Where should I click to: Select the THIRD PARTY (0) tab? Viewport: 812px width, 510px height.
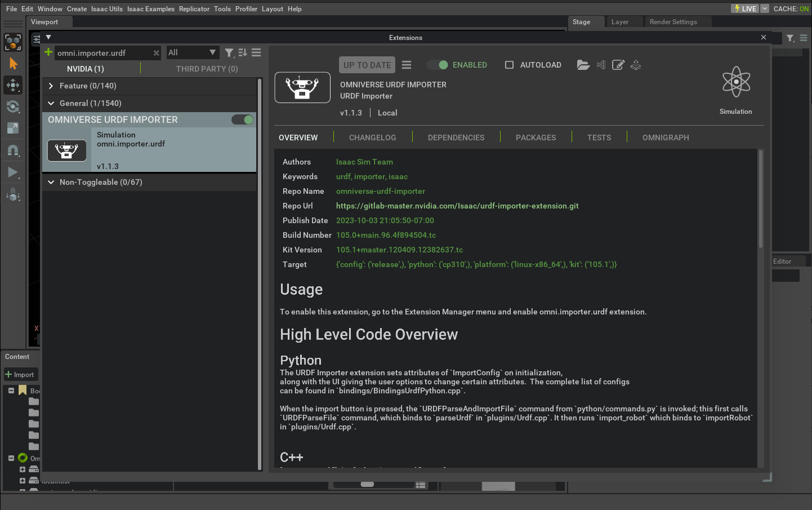pyautogui.click(x=207, y=69)
